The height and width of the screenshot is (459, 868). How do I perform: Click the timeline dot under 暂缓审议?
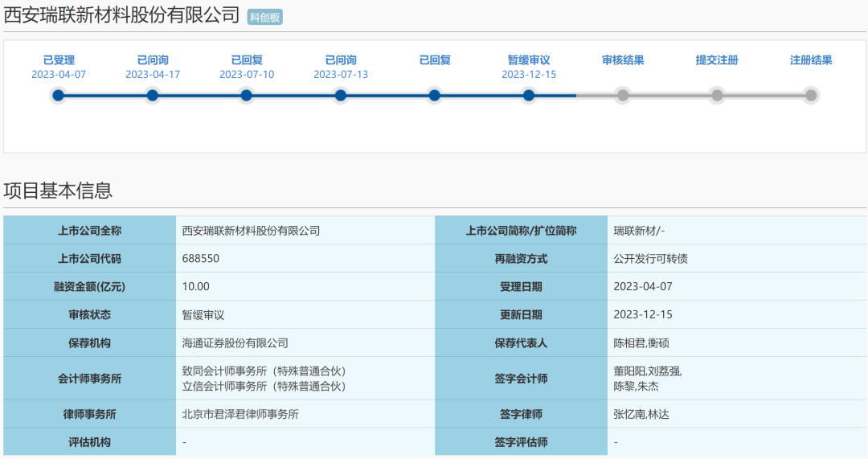(x=529, y=96)
